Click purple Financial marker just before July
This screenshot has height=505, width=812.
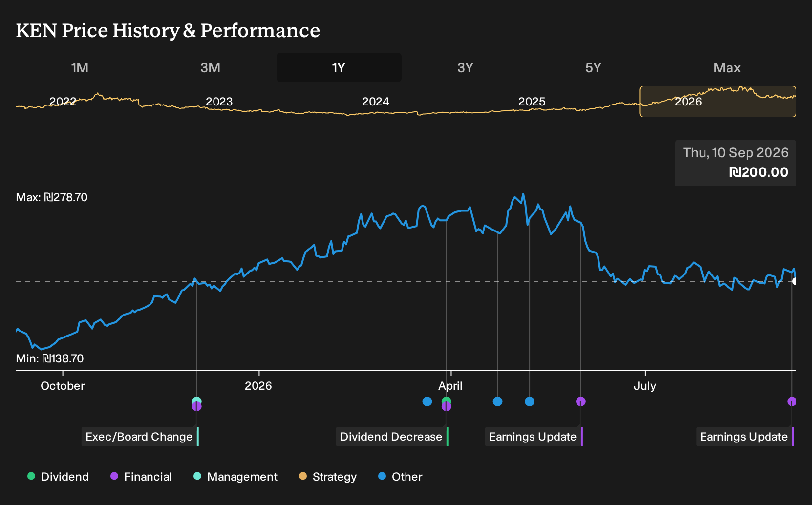(580, 401)
